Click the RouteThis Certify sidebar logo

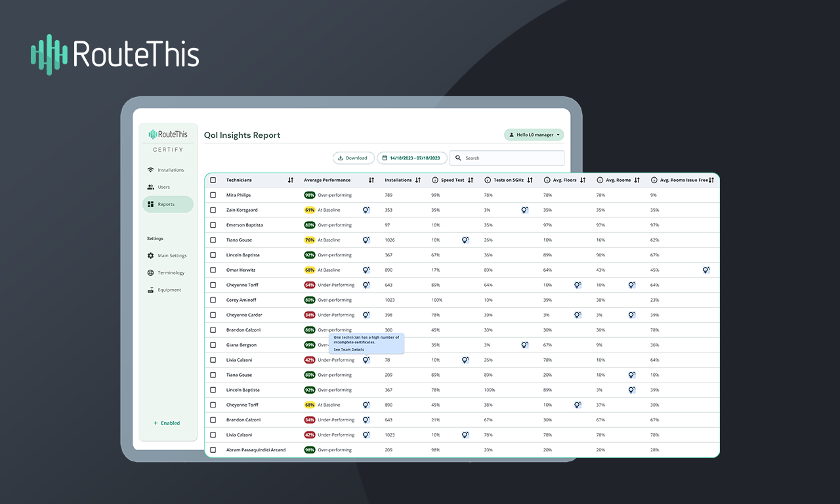(168, 138)
